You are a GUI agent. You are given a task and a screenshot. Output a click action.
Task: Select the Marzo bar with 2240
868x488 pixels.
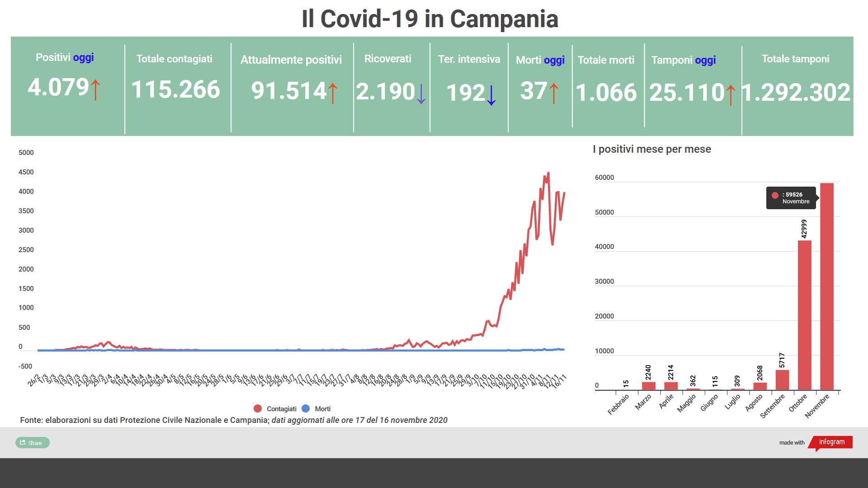pyautogui.click(x=649, y=386)
